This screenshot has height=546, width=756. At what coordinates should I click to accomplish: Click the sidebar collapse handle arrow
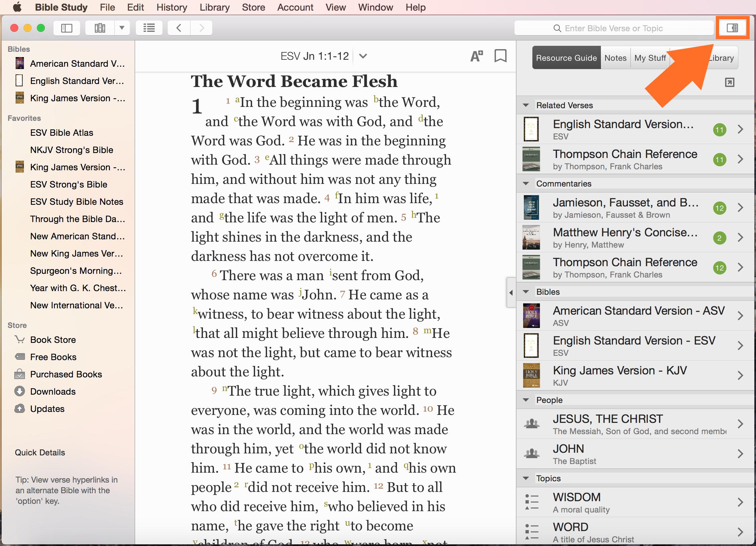point(511,293)
